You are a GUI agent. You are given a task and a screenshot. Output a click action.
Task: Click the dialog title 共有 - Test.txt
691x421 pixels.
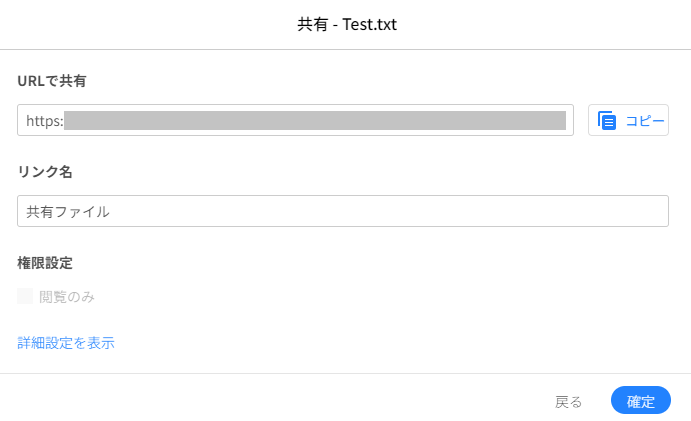click(347, 24)
